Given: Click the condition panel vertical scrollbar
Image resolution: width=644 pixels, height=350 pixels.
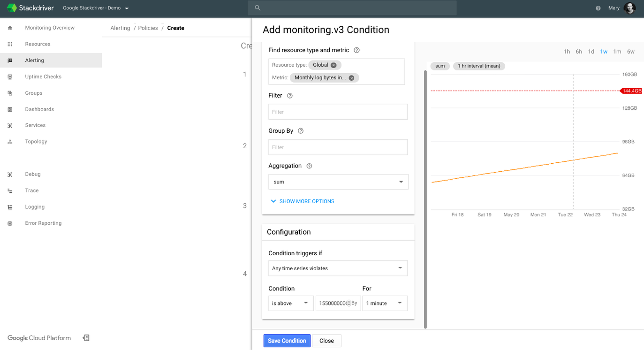Looking at the screenshot, I should [x=425, y=199].
